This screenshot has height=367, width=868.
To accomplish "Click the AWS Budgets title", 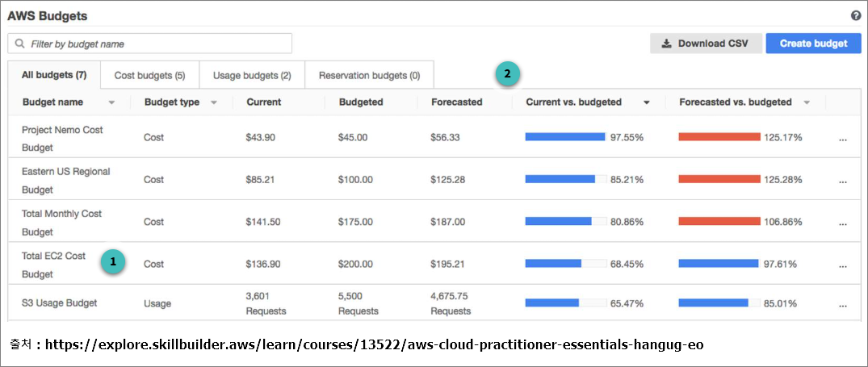I will click(47, 16).
